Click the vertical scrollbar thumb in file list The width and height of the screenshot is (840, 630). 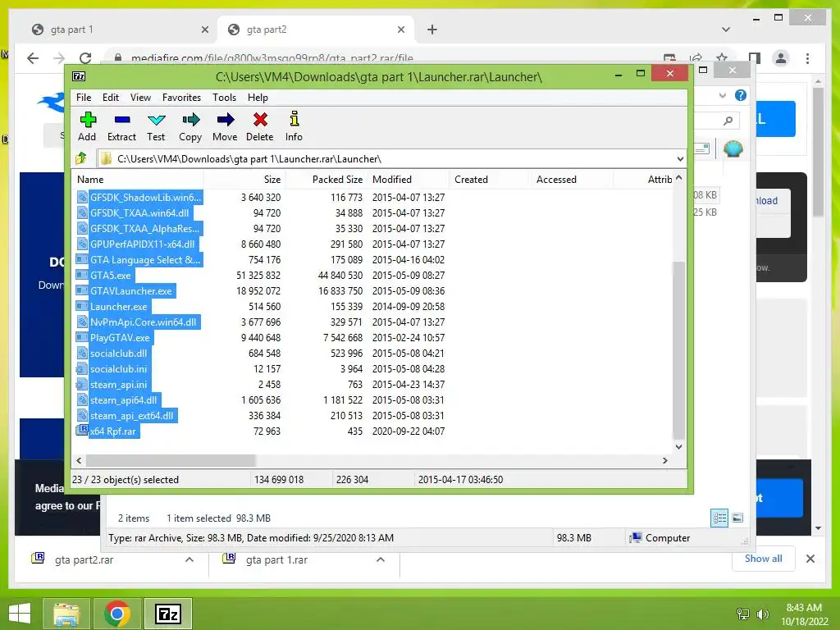point(678,349)
